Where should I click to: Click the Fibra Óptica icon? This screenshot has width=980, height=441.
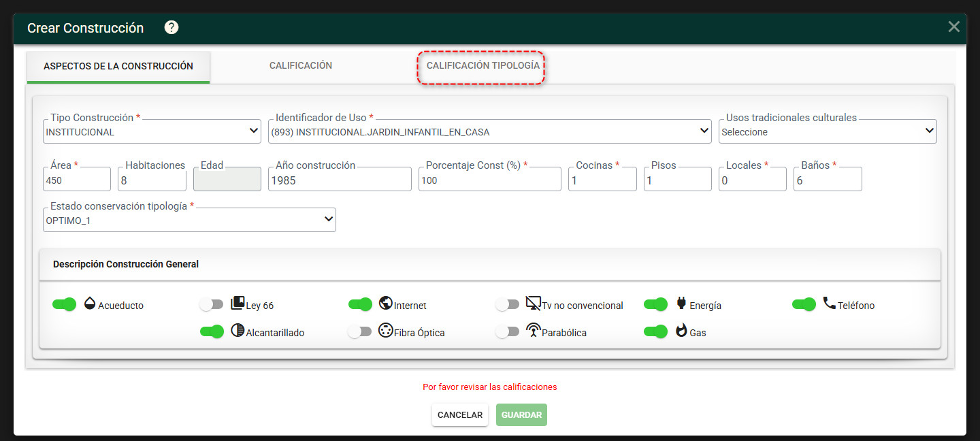tap(386, 331)
